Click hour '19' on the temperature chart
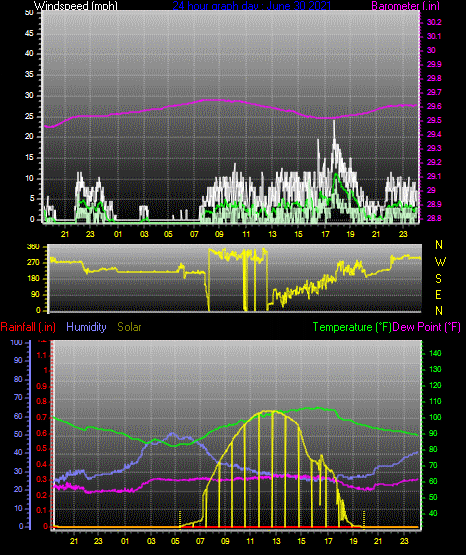Viewport: 466px width, 555px height. [x=353, y=541]
